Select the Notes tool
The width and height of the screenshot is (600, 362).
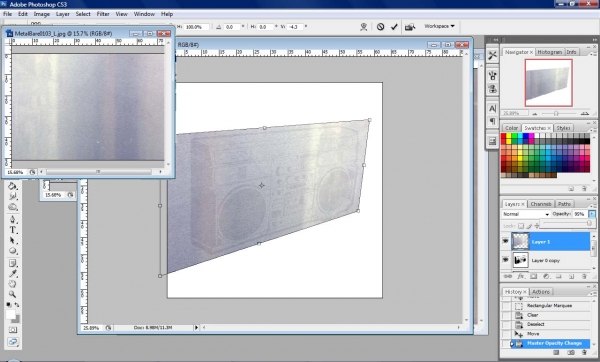[x=12, y=263]
